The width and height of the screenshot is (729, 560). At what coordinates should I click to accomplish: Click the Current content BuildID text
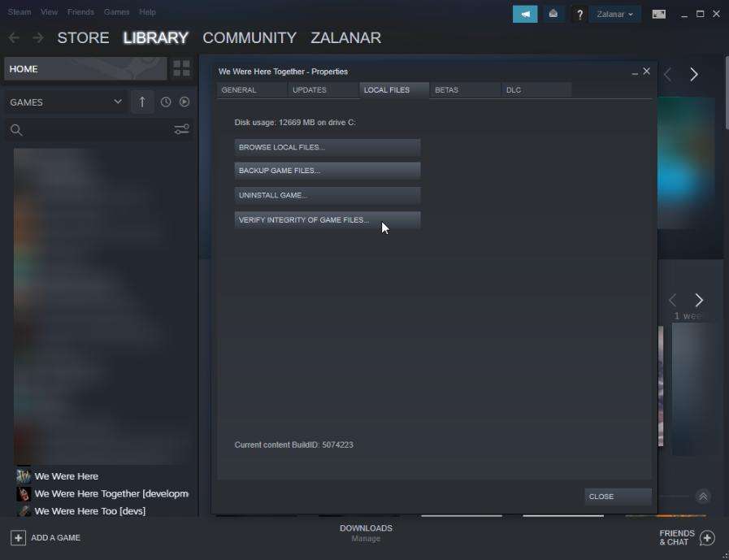pos(294,445)
